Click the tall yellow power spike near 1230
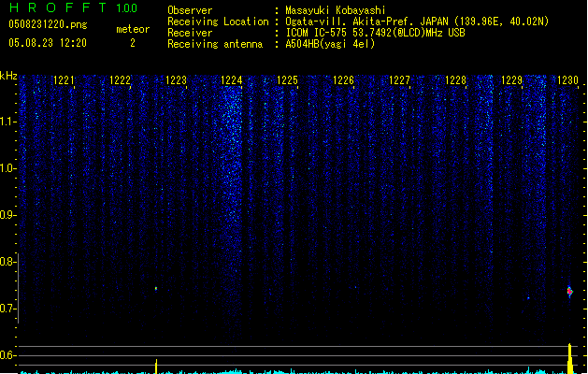The height and width of the screenshot is (374, 588). point(570,358)
